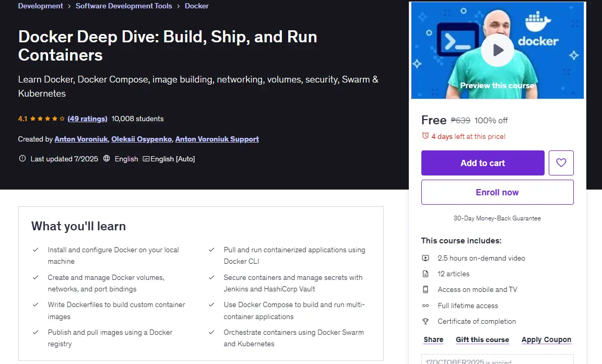Click the 'English [Auto]' captions text

pos(173,159)
